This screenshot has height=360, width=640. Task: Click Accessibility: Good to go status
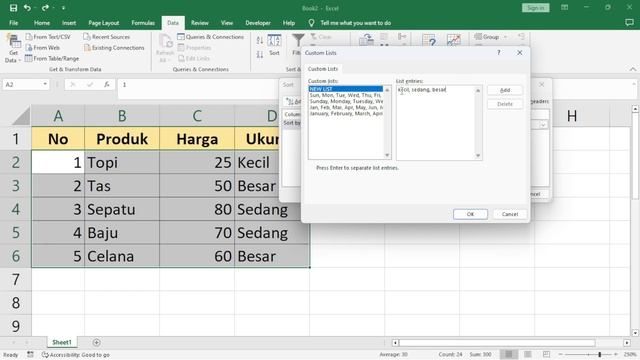pos(76,355)
